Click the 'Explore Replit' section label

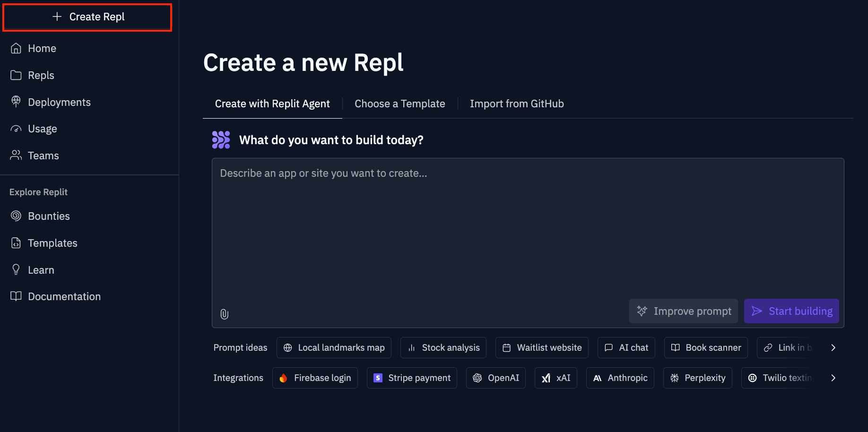tap(38, 192)
